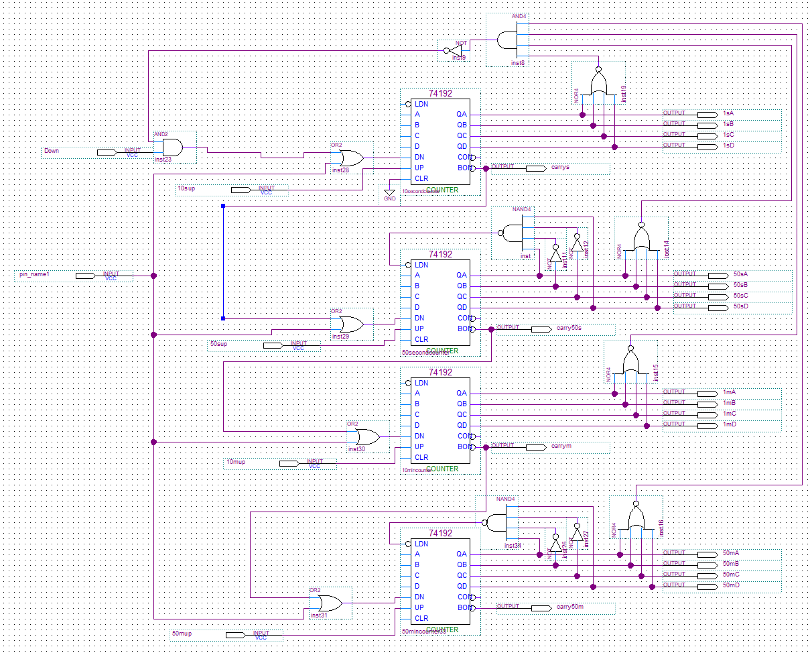Select the AND4 gate inst8
Screen dimensions: 812x655
point(506,40)
